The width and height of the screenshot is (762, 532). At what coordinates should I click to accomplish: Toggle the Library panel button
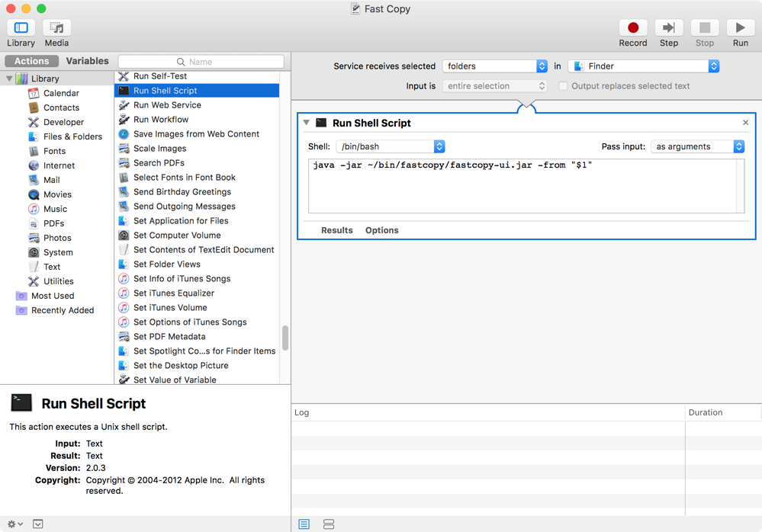(x=21, y=27)
